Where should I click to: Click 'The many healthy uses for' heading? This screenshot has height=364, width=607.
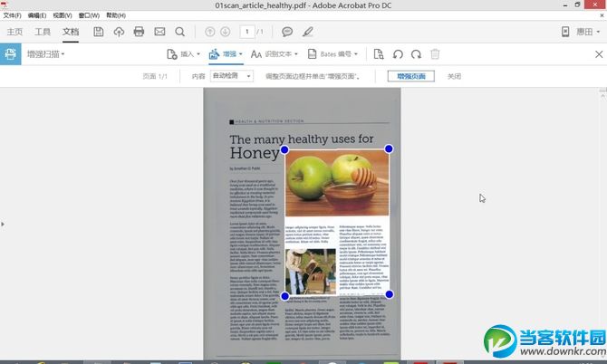[302, 139]
